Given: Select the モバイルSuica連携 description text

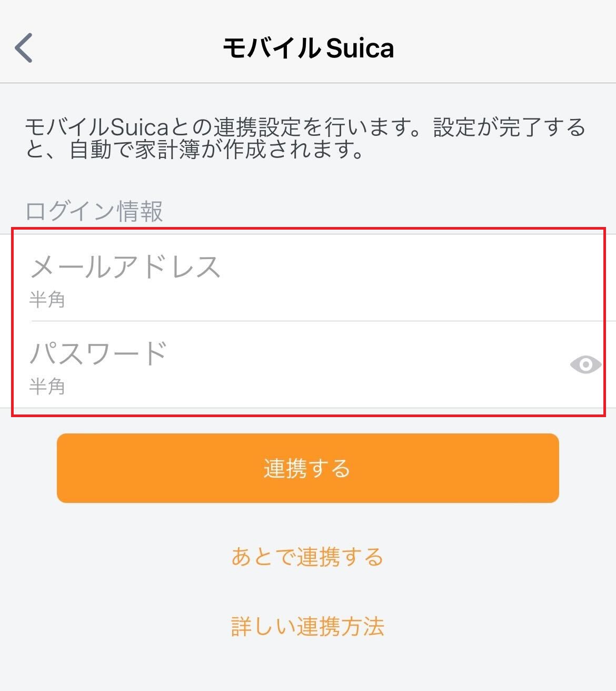Looking at the screenshot, I should point(305,139).
